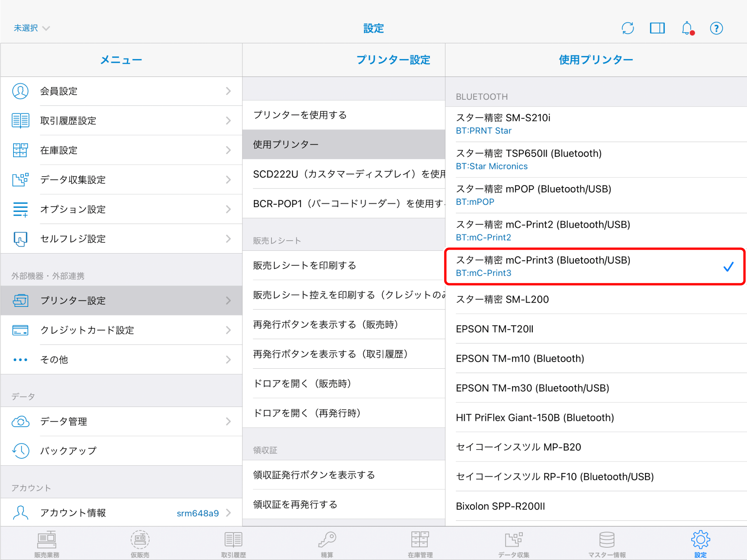Open notifications bell icon
This screenshot has width=747, height=560.
click(x=687, y=28)
